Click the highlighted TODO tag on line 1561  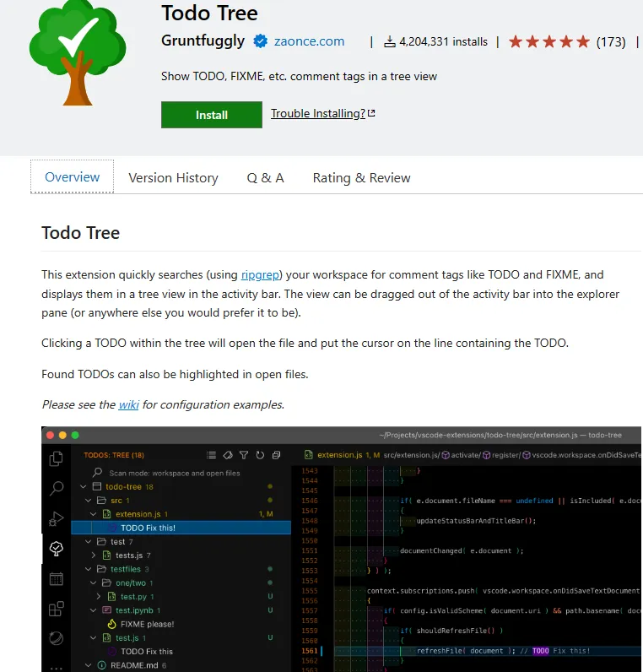pyautogui.click(x=540, y=651)
